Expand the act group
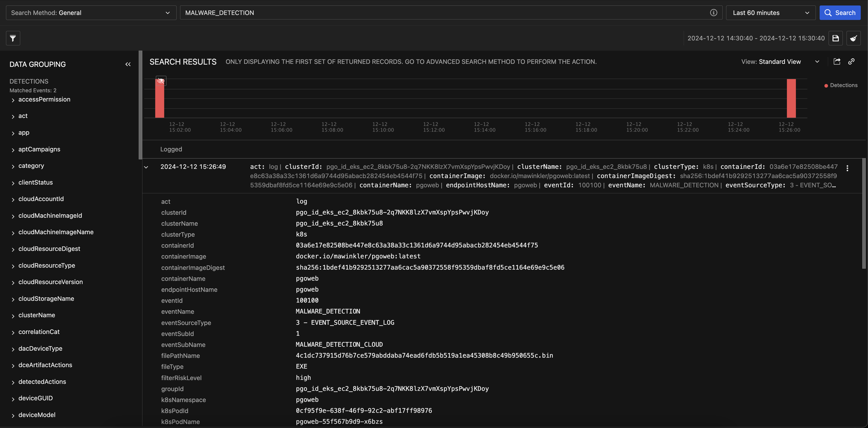 [13, 117]
